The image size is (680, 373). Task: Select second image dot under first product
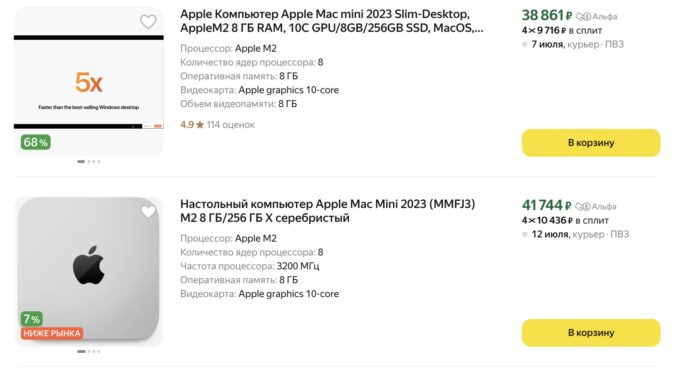pyautogui.click(x=89, y=161)
